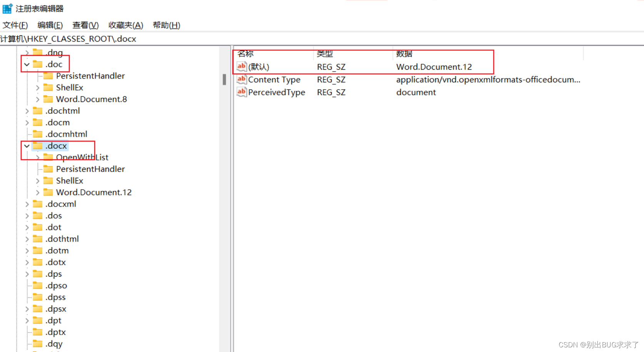Click the .dqy folder icon
Screen dimensions: 644x352
38,344
